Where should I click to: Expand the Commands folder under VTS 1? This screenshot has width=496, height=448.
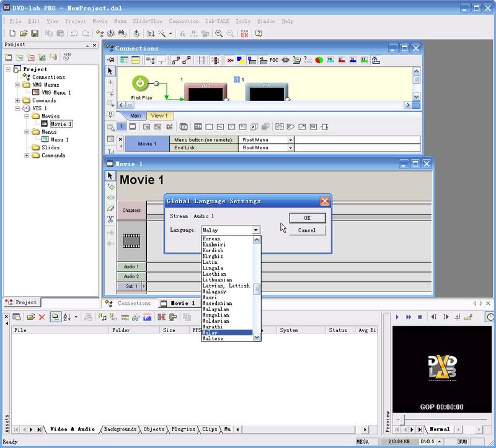coord(26,156)
